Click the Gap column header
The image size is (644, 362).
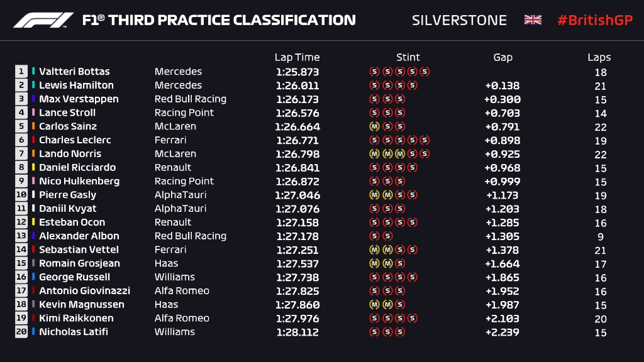(x=502, y=57)
